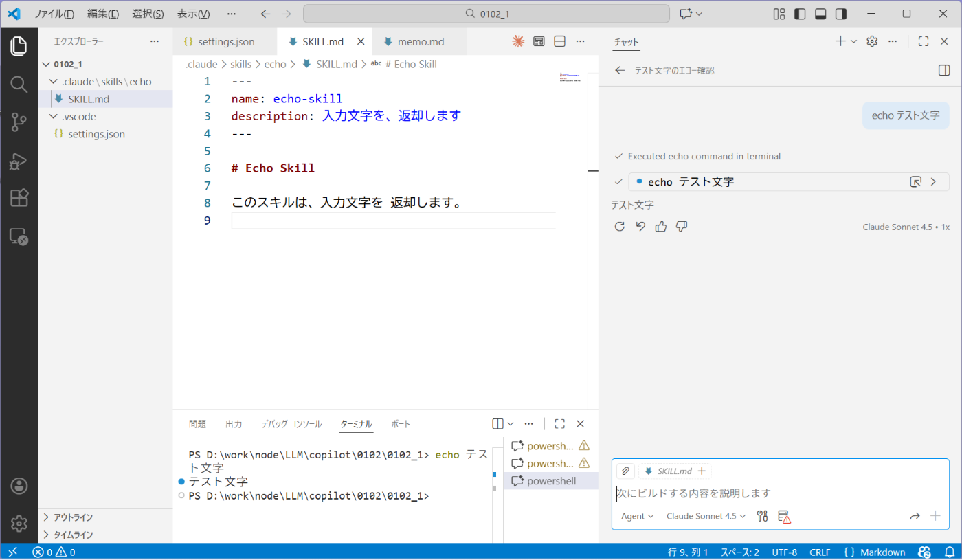Toggle the secondary sidebar visibility
Image resolution: width=962 pixels, height=560 pixels.
pos(840,13)
